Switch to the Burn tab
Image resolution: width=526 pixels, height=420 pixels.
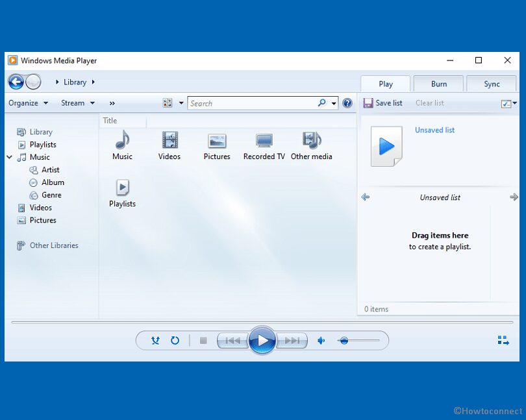pos(439,84)
